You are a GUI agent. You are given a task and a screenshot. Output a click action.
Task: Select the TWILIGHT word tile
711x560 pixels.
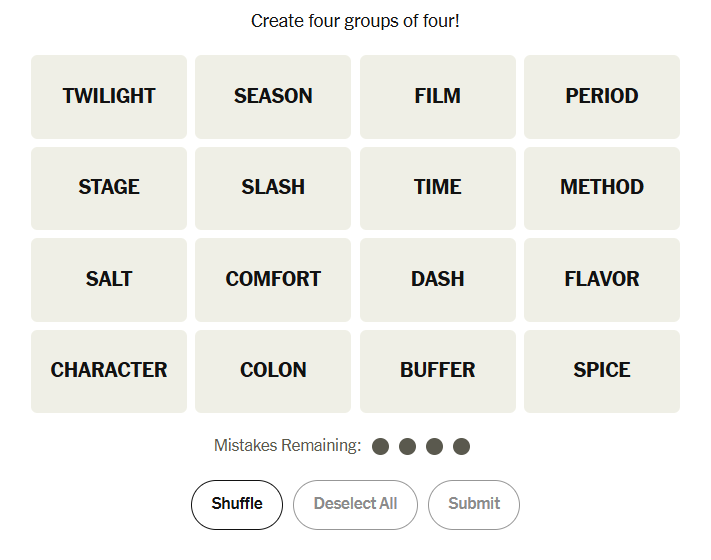coord(109,97)
